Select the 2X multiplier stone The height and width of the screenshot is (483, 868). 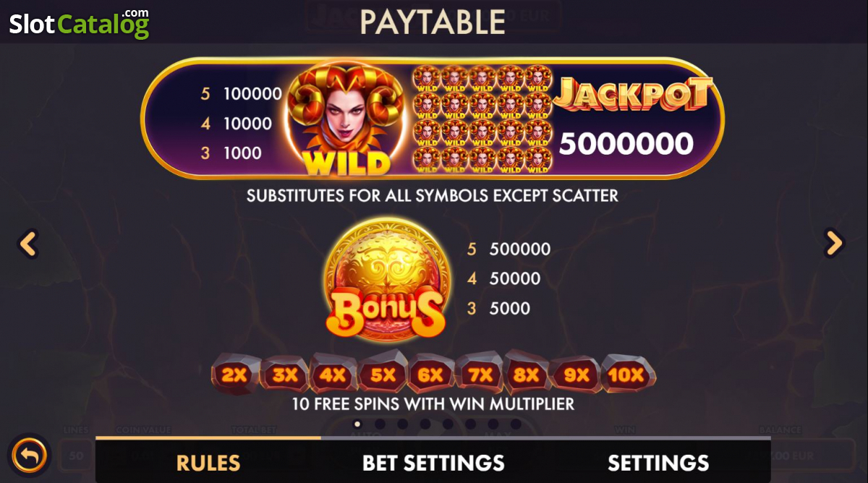point(234,375)
